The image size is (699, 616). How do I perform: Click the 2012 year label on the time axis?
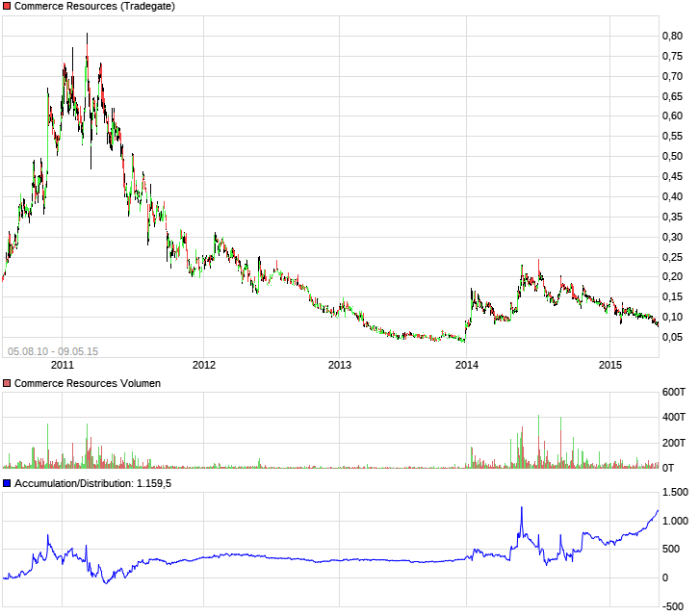tap(204, 365)
